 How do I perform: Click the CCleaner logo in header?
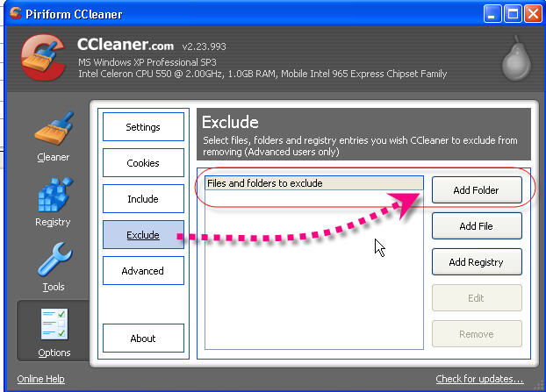43,57
